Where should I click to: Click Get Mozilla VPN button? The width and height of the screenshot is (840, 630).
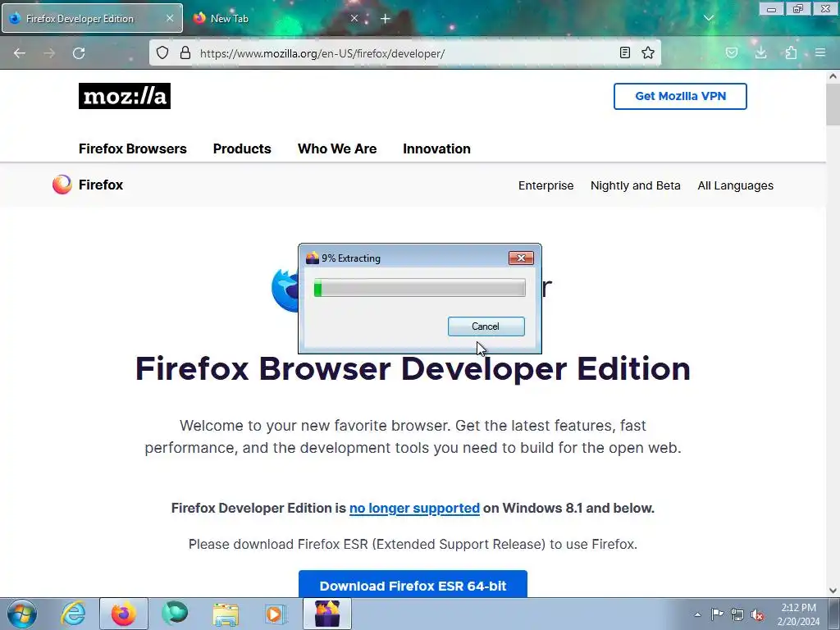(x=680, y=97)
